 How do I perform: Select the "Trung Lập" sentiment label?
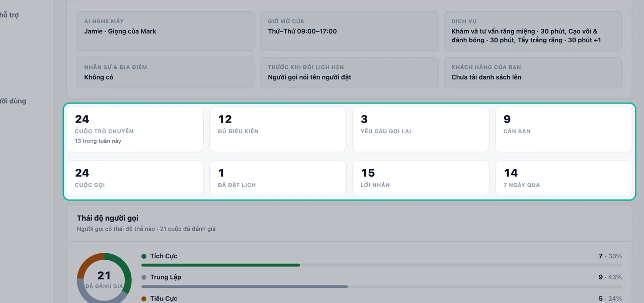[166, 277]
